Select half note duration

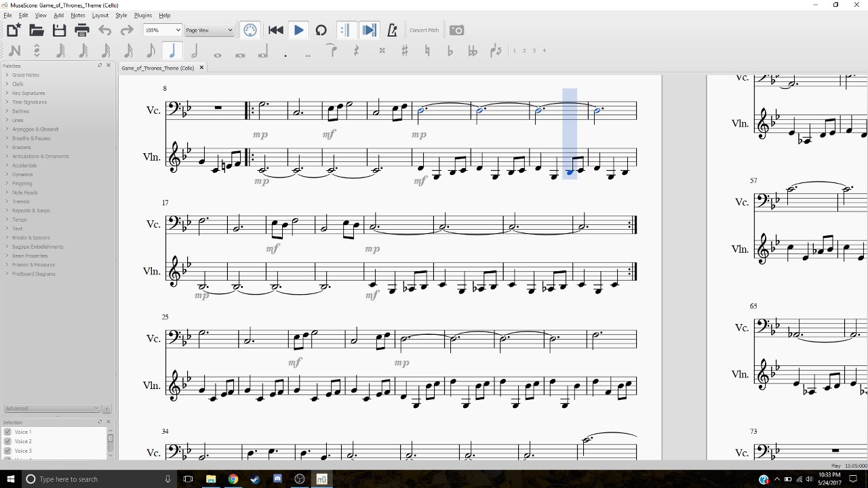(x=195, y=51)
